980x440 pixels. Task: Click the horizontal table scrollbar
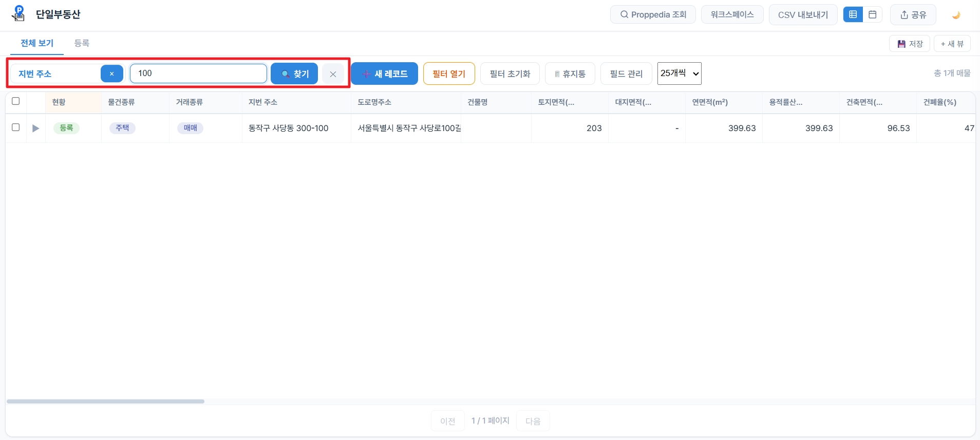point(105,401)
